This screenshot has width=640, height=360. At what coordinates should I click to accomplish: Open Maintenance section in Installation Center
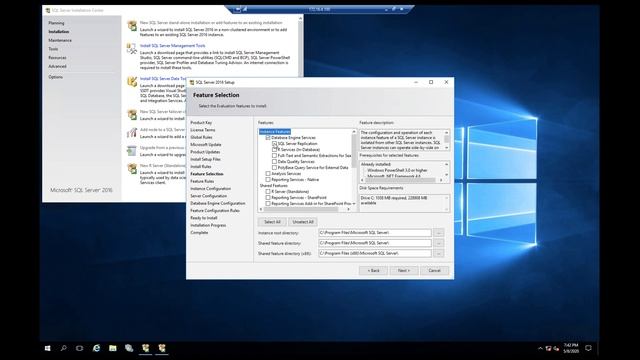point(60,40)
